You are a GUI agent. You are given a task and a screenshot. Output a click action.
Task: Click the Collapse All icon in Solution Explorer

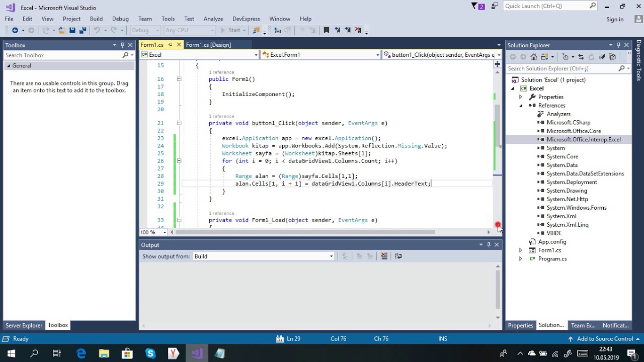pyautogui.click(x=602, y=57)
